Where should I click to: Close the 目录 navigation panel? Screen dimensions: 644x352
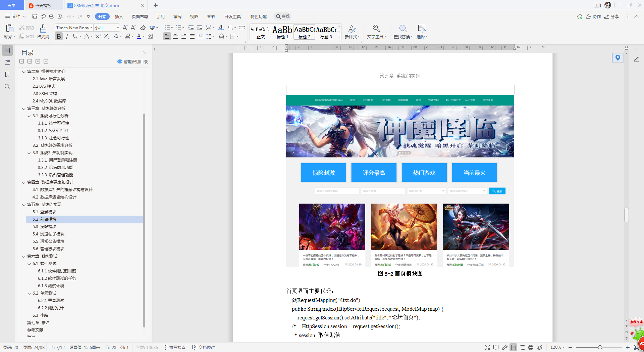coord(144,52)
